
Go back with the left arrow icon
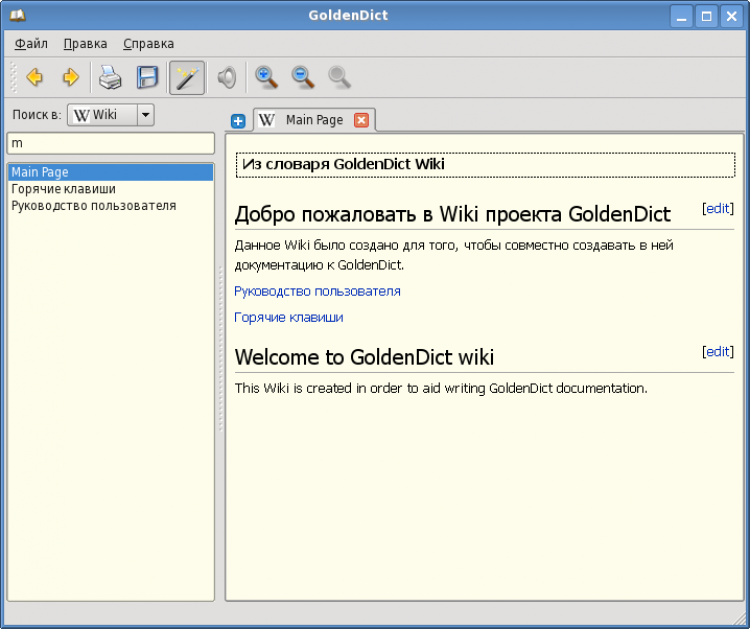[35, 77]
